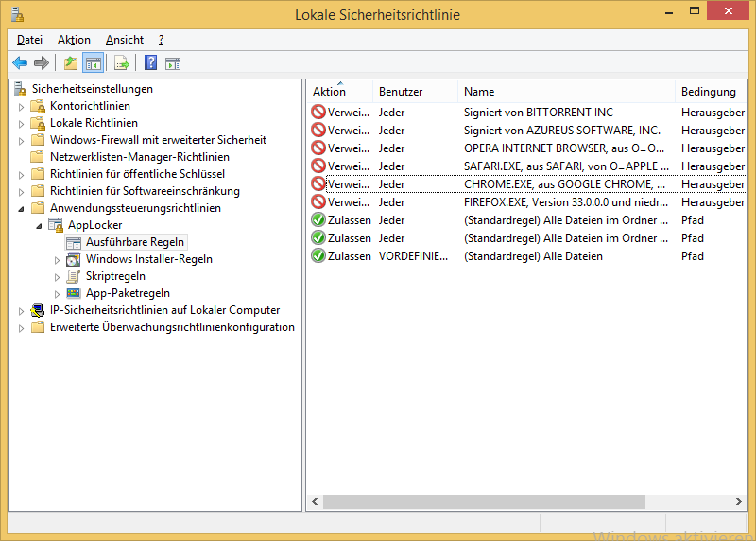The width and height of the screenshot is (756, 541).
Task: Click the Windows-Firewall folder icon
Action: coord(38,140)
